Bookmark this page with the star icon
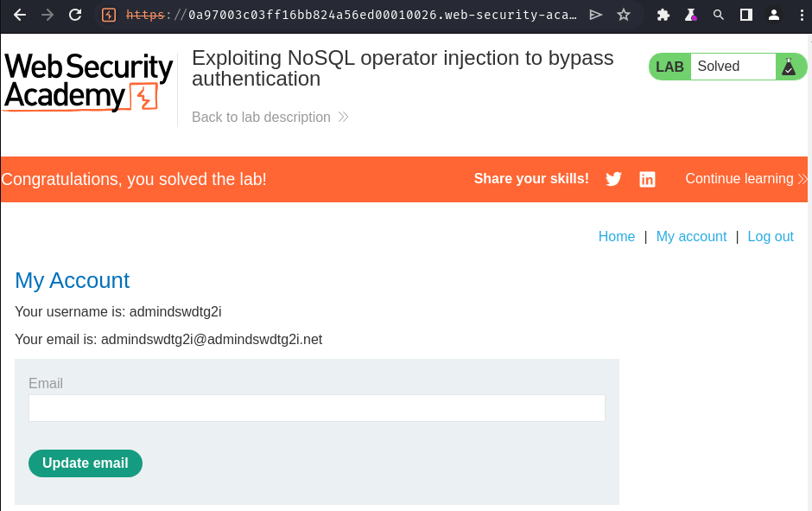812x511 pixels. click(x=624, y=15)
